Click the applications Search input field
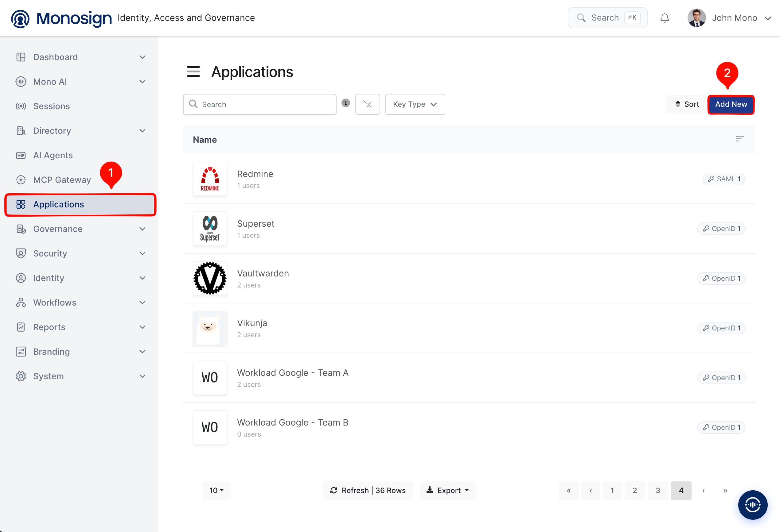The height and width of the screenshot is (532, 780). (x=259, y=104)
